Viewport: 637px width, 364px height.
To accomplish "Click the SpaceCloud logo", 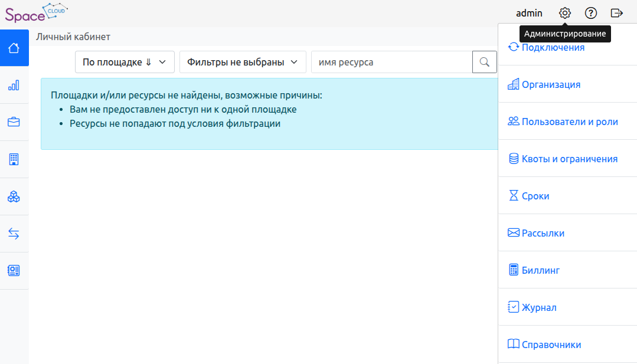I will [36, 13].
